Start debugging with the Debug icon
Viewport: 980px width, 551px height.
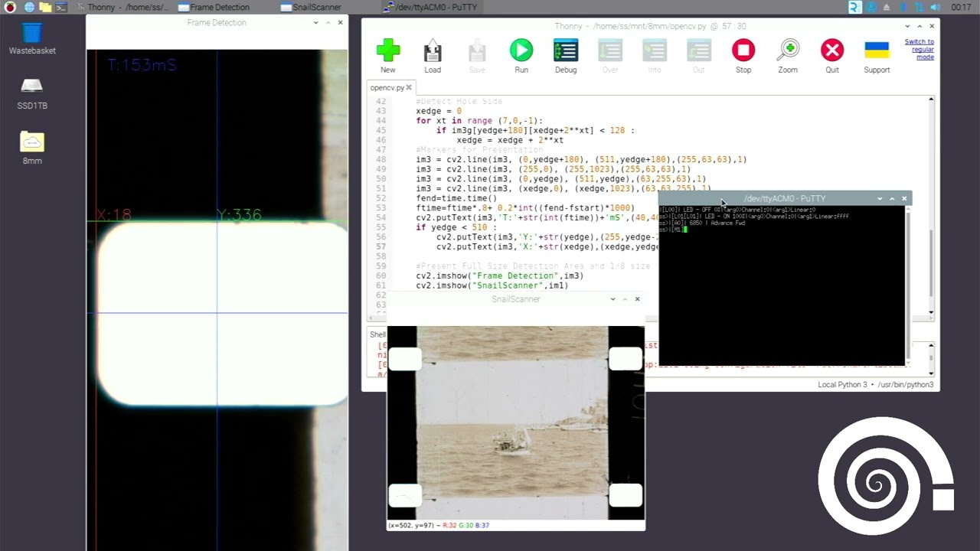(566, 51)
